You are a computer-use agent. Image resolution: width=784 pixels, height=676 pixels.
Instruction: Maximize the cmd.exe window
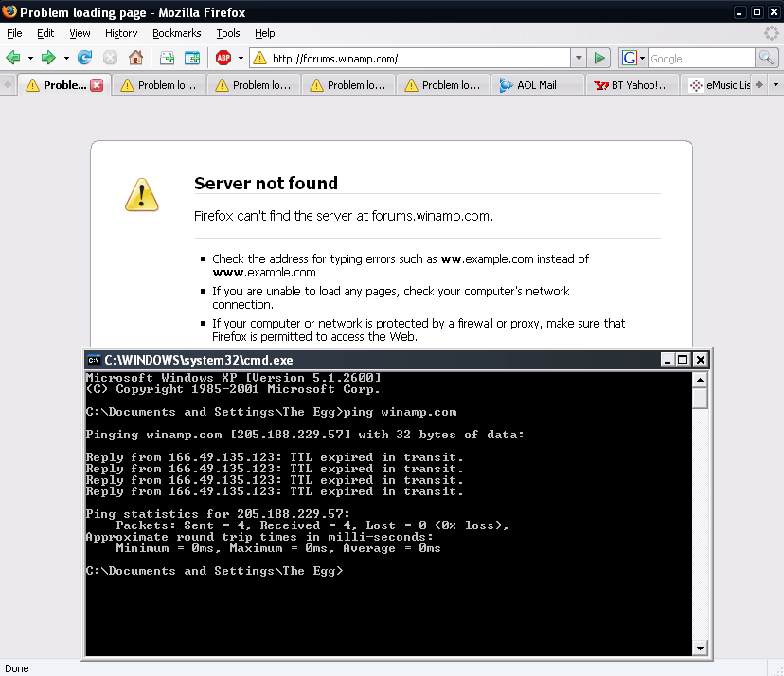coord(683,360)
